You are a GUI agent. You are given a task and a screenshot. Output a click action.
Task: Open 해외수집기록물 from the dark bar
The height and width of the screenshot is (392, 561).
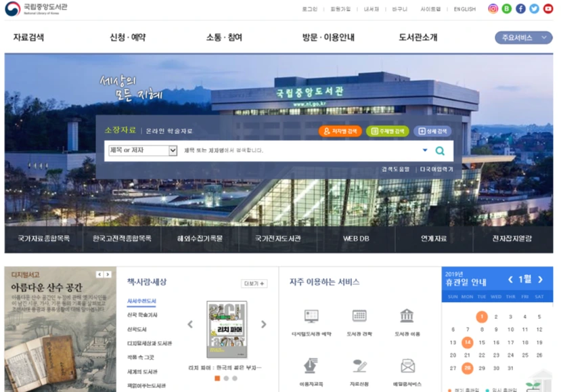[x=200, y=238]
